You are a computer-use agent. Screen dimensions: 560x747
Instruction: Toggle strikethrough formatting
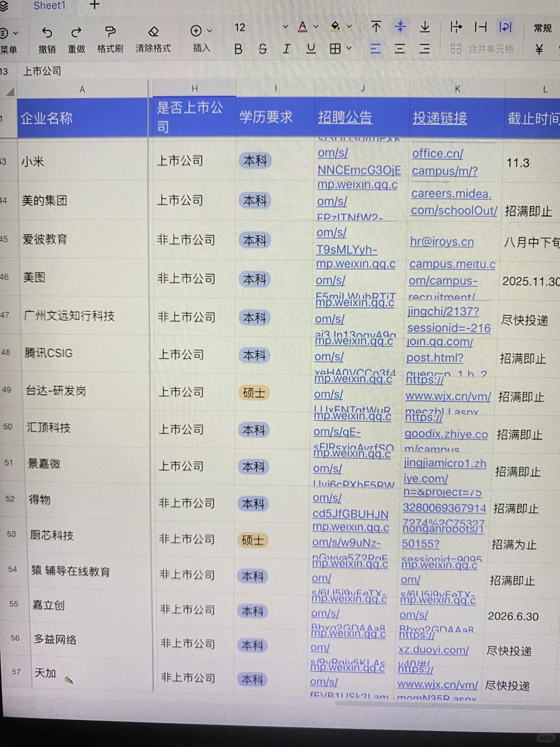coord(262,49)
